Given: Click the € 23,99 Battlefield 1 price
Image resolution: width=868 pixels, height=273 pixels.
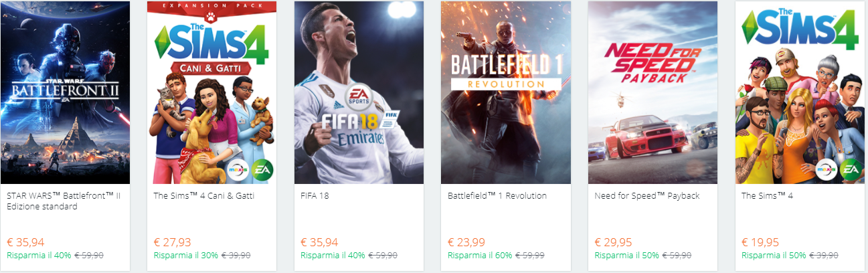Looking at the screenshot, I should coord(466,242).
